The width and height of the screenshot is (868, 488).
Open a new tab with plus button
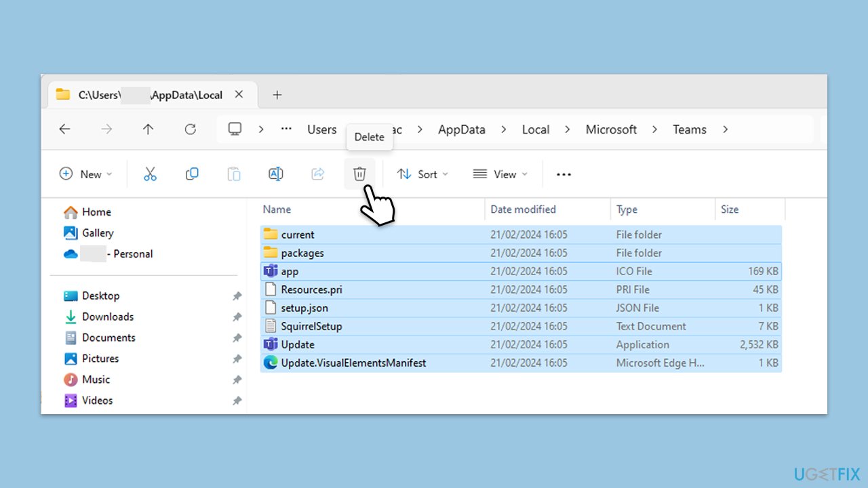pyautogui.click(x=277, y=95)
